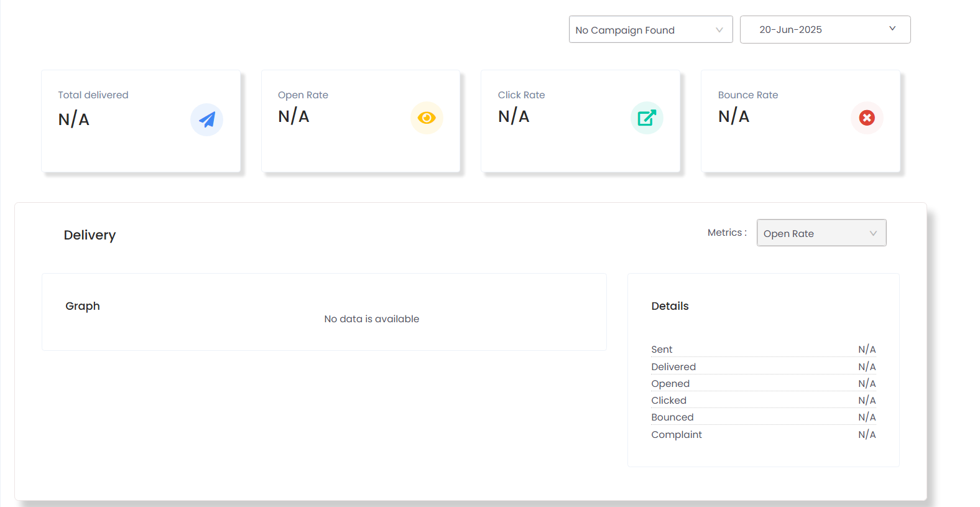Viewport: 980px width, 507px height.
Task: Open the No Campaign Found dropdown
Action: pos(650,29)
